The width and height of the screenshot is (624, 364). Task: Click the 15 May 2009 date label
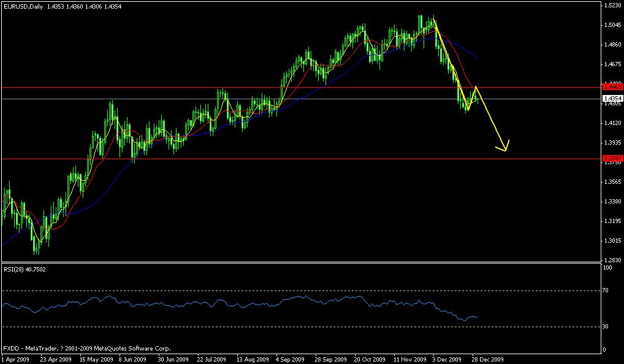(x=96, y=359)
